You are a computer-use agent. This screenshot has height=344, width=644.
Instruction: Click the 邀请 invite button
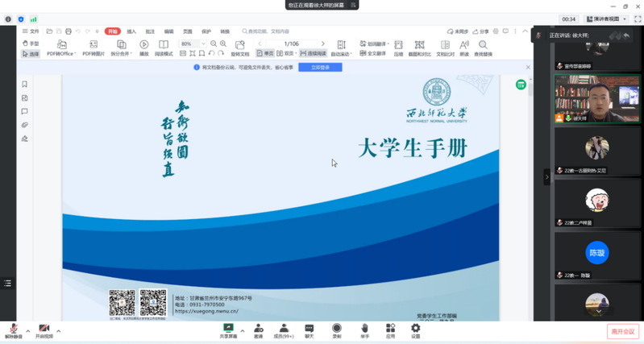pos(259,331)
